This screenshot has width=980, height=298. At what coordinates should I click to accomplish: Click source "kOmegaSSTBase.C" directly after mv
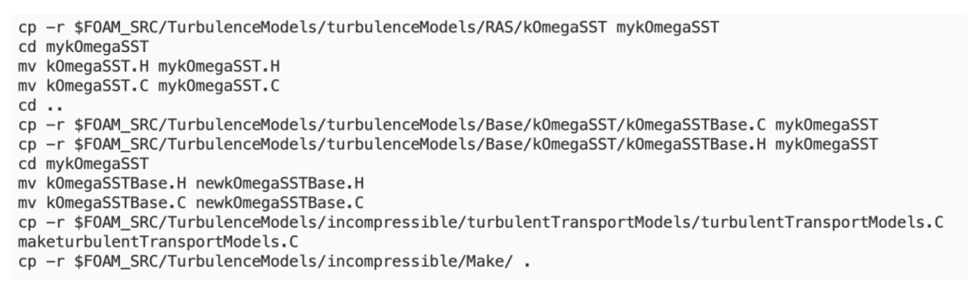pyautogui.click(x=116, y=203)
